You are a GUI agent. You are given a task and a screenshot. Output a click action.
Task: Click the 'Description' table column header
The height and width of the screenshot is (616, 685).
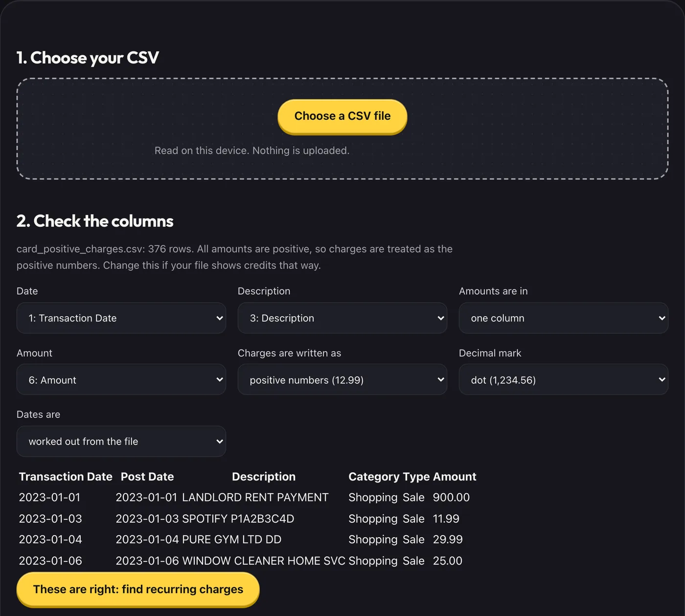point(264,477)
